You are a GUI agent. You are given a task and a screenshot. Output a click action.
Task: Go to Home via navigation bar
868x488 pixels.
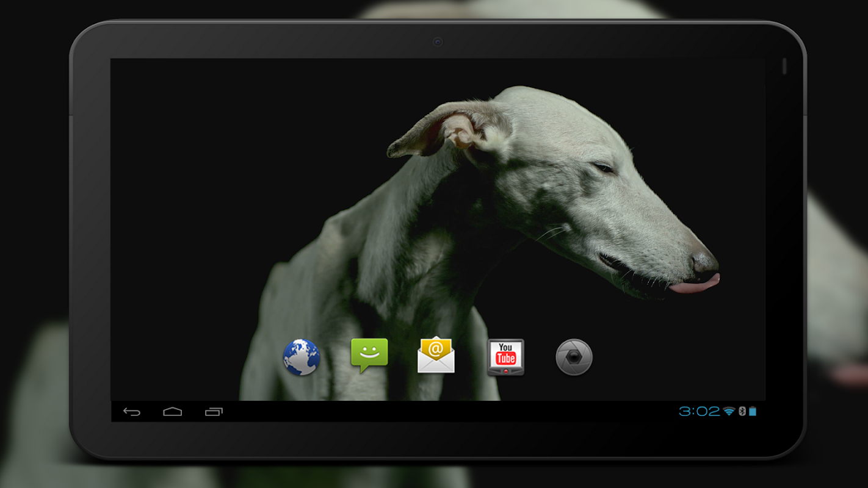click(173, 412)
